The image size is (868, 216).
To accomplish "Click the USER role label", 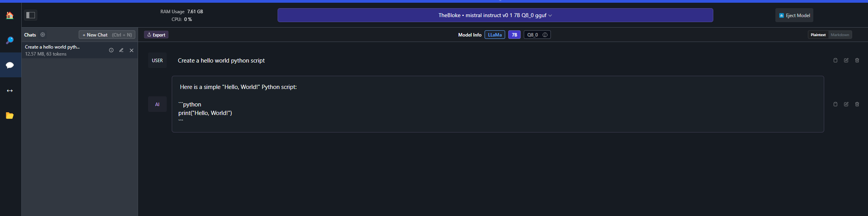I will (157, 60).
